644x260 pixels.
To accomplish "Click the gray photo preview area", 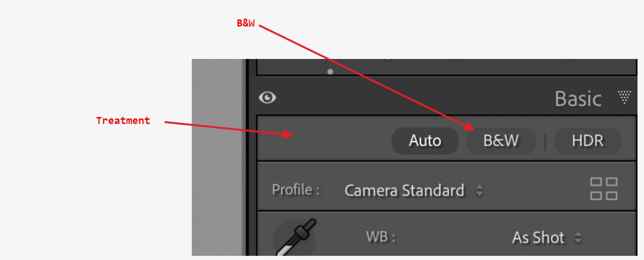I will [218, 157].
